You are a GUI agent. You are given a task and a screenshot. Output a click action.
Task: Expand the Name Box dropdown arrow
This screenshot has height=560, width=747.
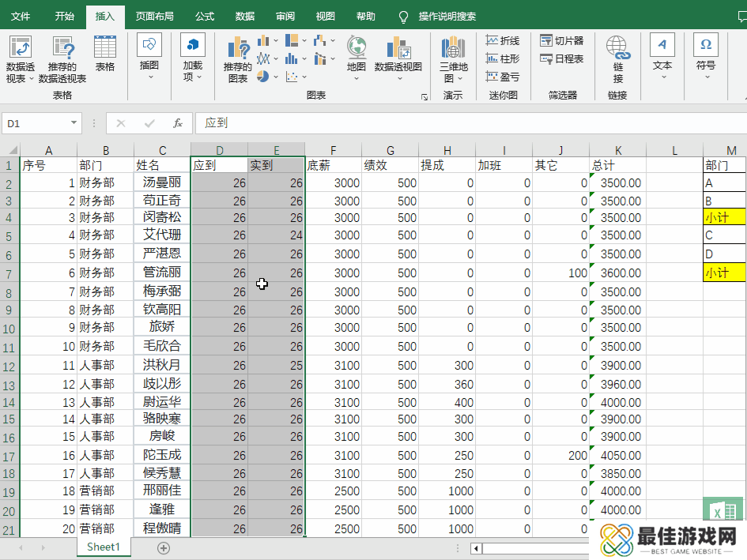(74, 123)
